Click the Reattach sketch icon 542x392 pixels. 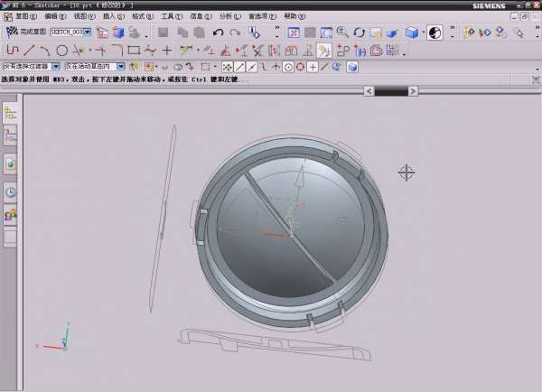134,33
